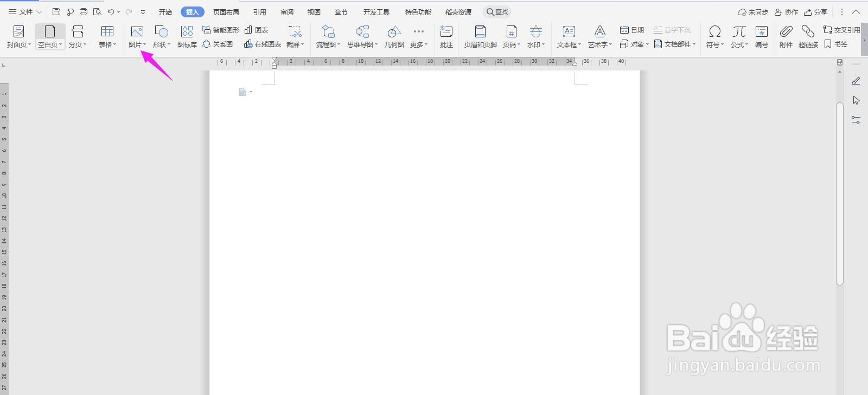Collapse the ribbon with the up chevron
The image size is (868, 395).
[857, 11]
